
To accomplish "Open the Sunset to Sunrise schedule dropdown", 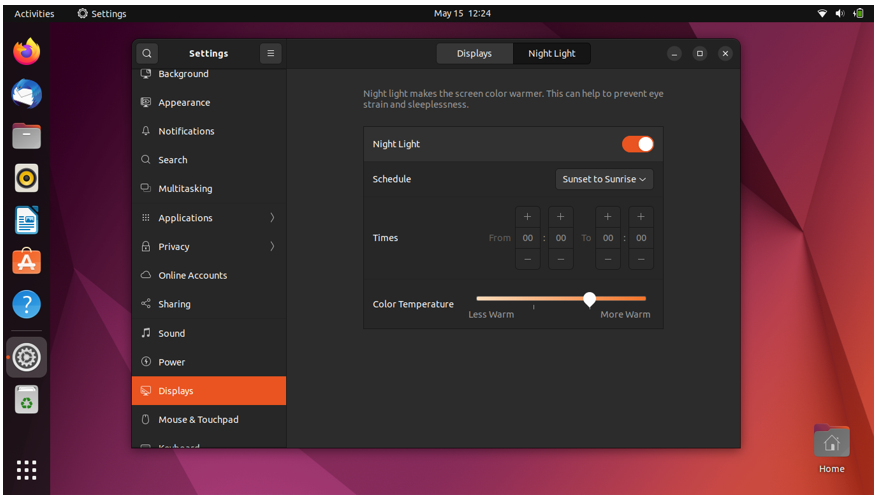I will click(604, 179).
